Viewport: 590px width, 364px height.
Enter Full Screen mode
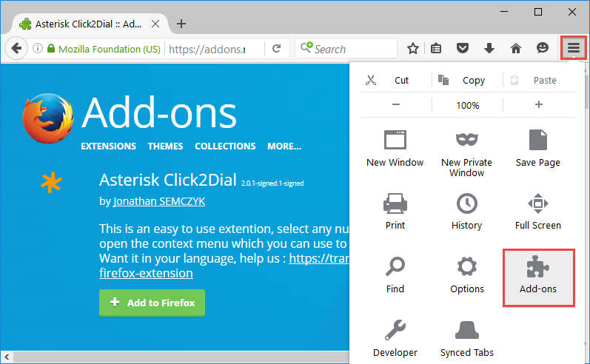click(538, 212)
